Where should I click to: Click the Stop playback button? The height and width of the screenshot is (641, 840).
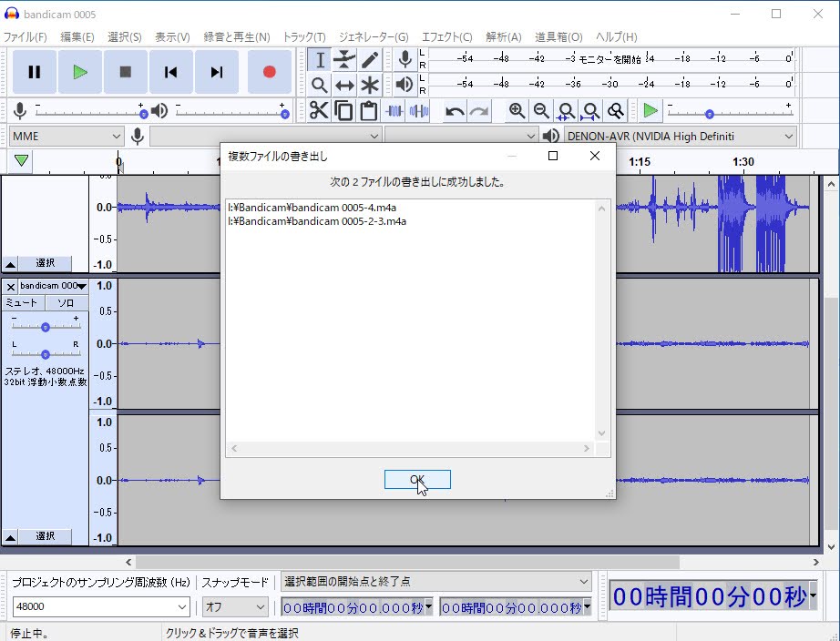(x=126, y=72)
